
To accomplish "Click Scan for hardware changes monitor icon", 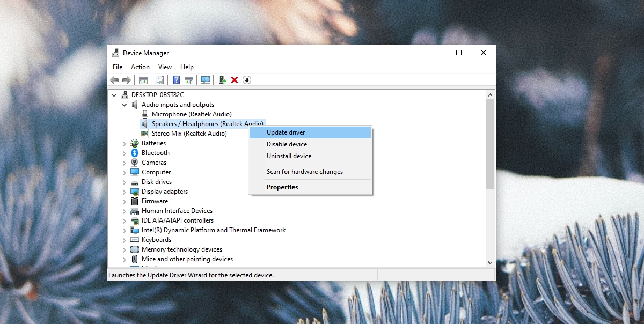I will pos(206,80).
